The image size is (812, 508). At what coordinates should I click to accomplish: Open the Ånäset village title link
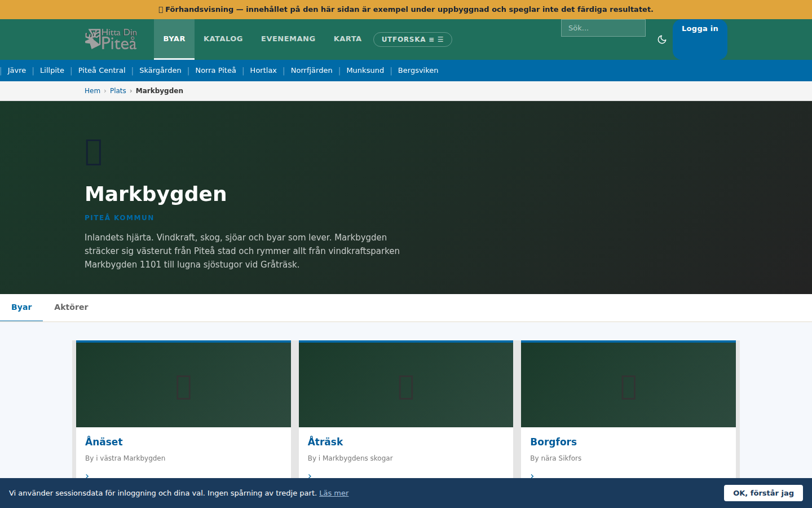[104, 442]
